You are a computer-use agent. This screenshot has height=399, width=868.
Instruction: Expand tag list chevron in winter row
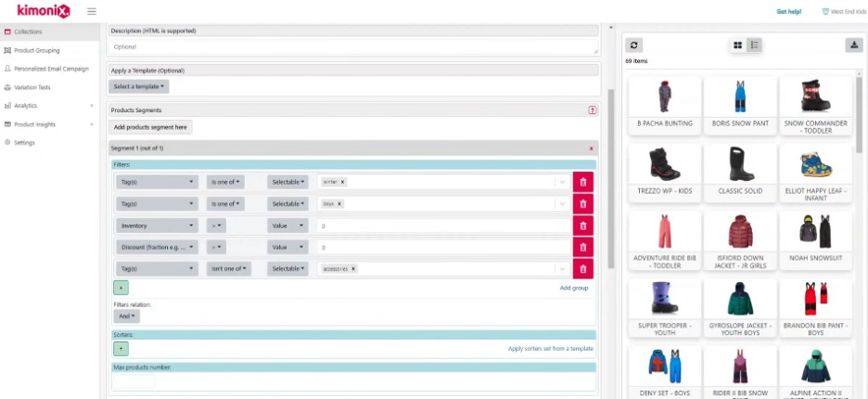(x=562, y=182)
